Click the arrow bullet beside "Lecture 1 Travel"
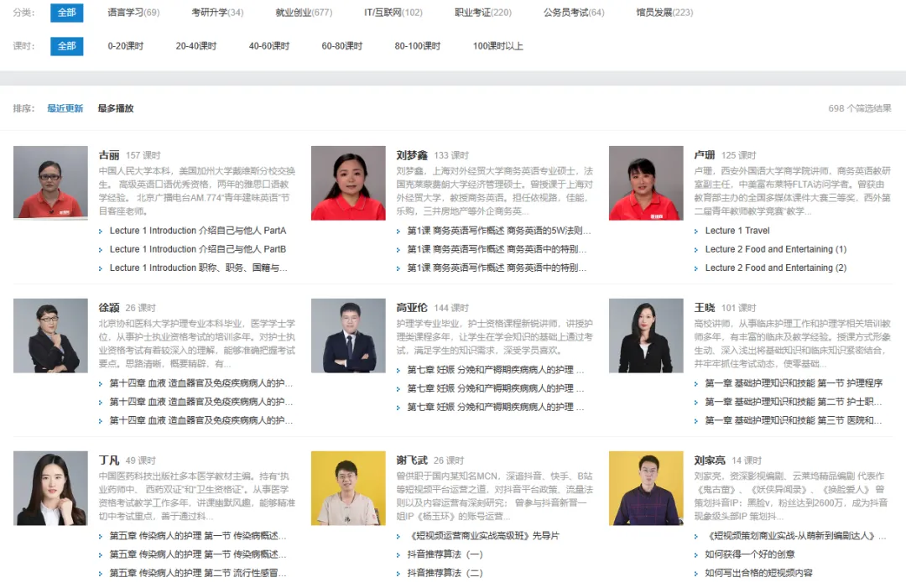Viewport: 906px width, 588px height. 696,231
